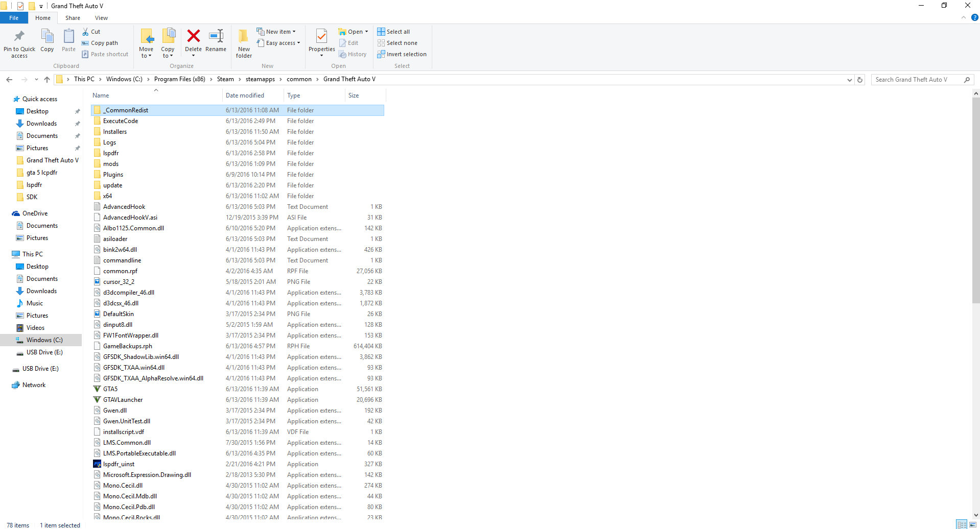Switch to Large icons view in status bar
980x529 pixels.
972,525
